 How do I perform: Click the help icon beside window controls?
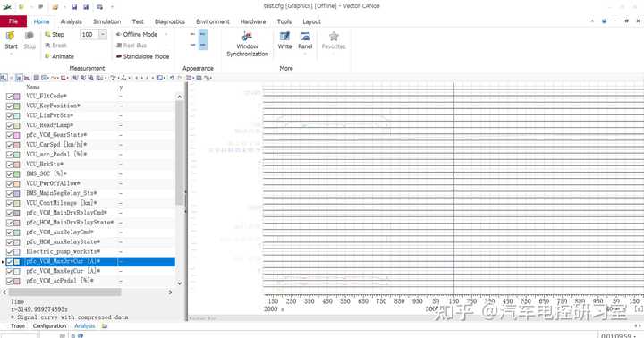(604, 21)
